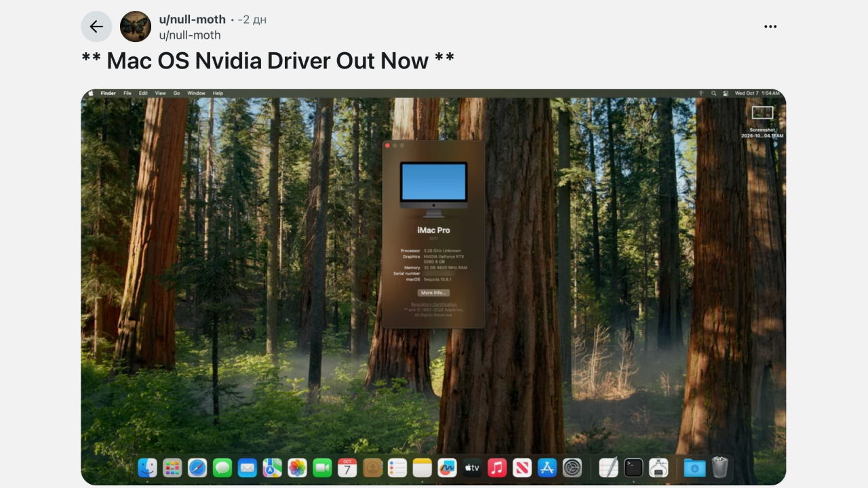
Task: Open the null-moth user avatar
Action: point(136,26)
